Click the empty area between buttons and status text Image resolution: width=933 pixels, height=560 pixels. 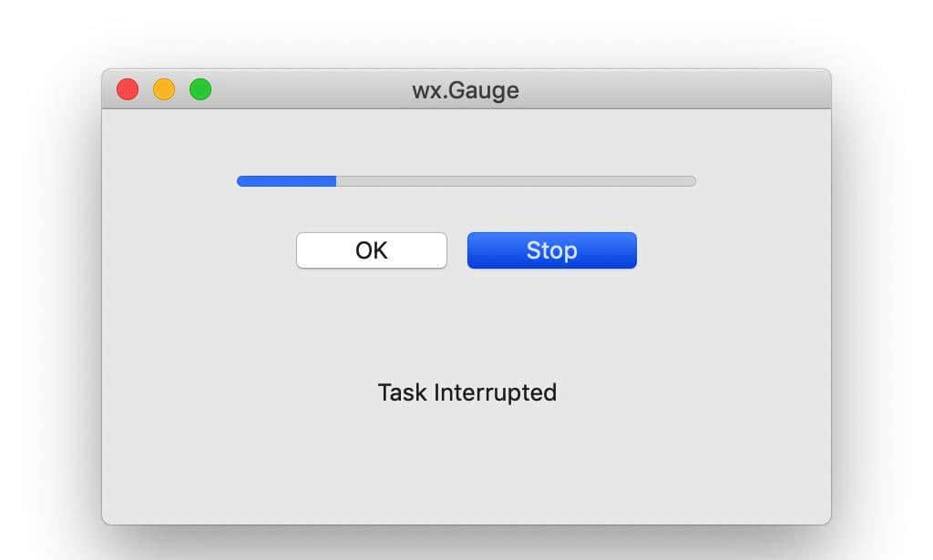tap(466, 323)
